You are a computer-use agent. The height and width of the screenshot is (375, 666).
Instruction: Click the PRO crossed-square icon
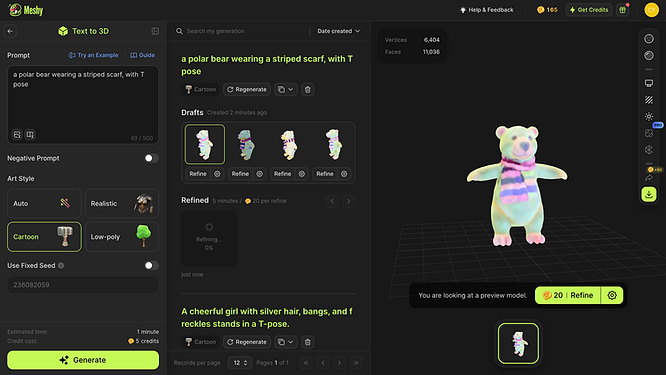point(649,133)
